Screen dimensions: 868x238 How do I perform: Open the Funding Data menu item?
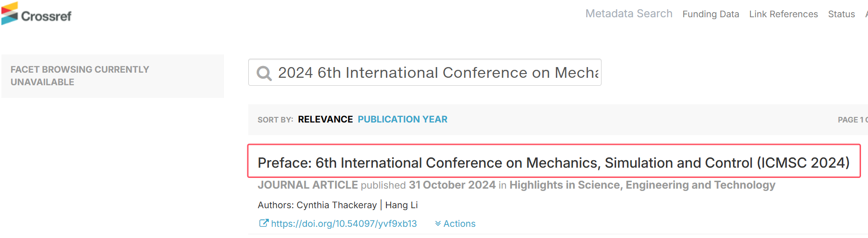point(711,14)
